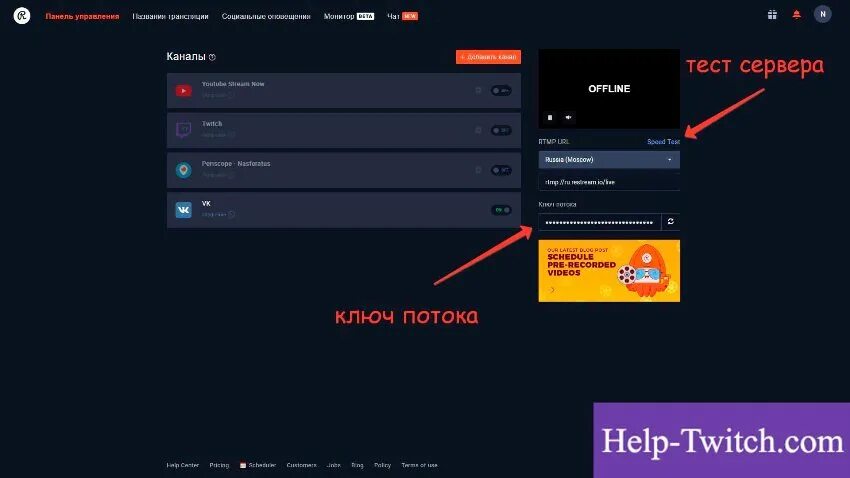Open the Monitor BETA tab
850x478 pixels.
click(349, 16)
